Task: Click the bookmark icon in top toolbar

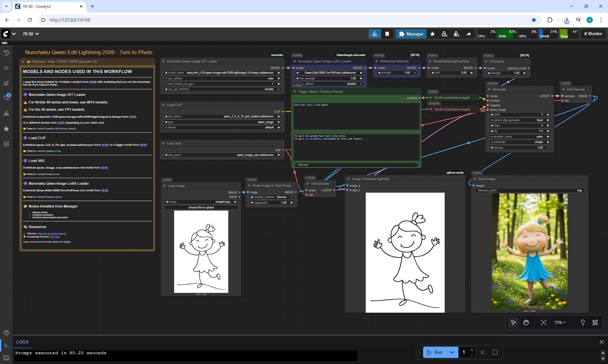Action: (387, 34)
